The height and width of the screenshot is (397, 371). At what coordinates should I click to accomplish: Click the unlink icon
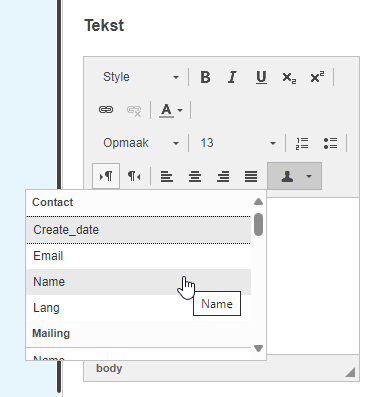pos(134,110)
